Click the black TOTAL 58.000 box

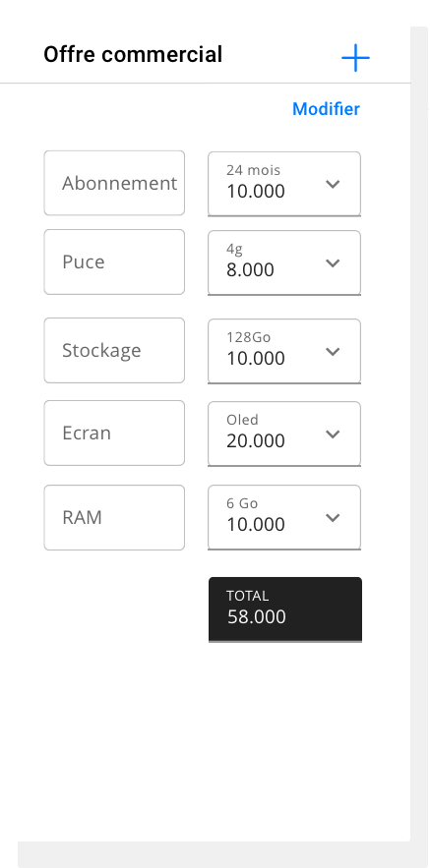point(285,609)
